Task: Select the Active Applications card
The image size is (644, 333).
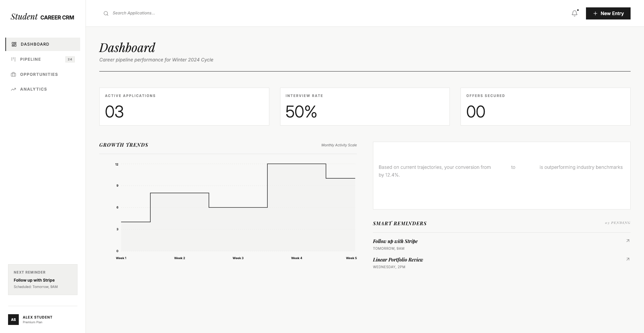Action: [x=184, y=107]
